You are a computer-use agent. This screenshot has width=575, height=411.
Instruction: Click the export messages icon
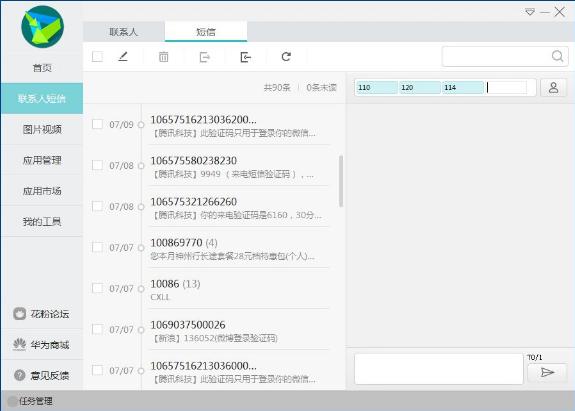[205, 57]
